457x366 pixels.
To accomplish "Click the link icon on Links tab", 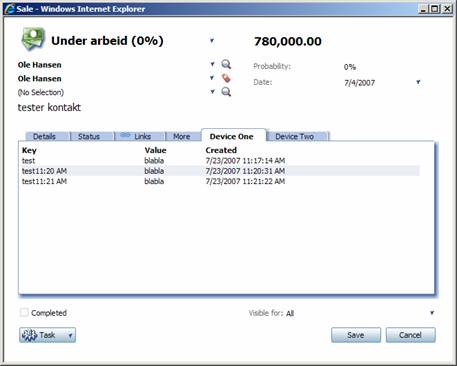I will coord(125,135).
